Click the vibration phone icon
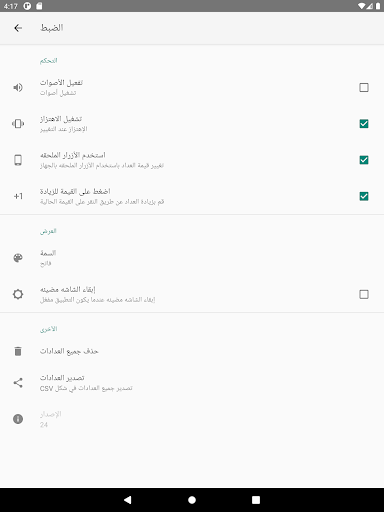The width and height of the screenshot is (384, 512). point(18,124)
